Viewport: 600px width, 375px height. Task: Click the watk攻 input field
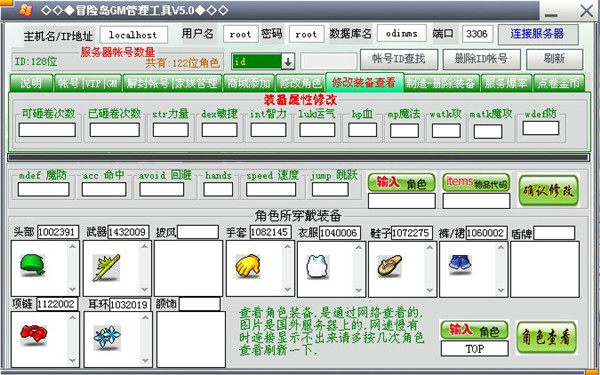click(446, 131)
